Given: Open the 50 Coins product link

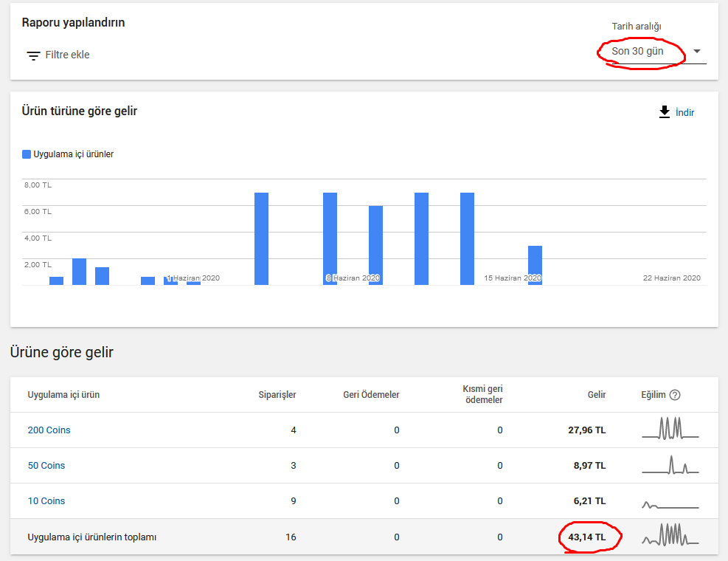Looking at the screenshot, I should coord(46,465).
